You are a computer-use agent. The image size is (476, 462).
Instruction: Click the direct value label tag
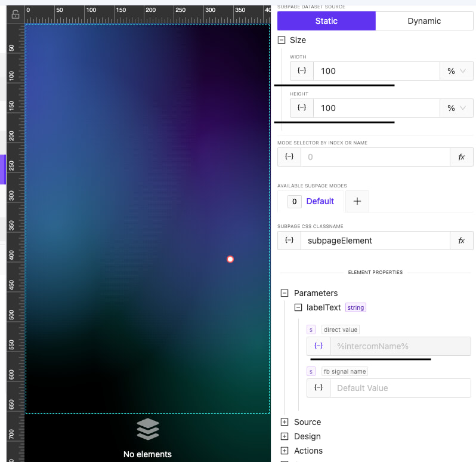(341, 329)
